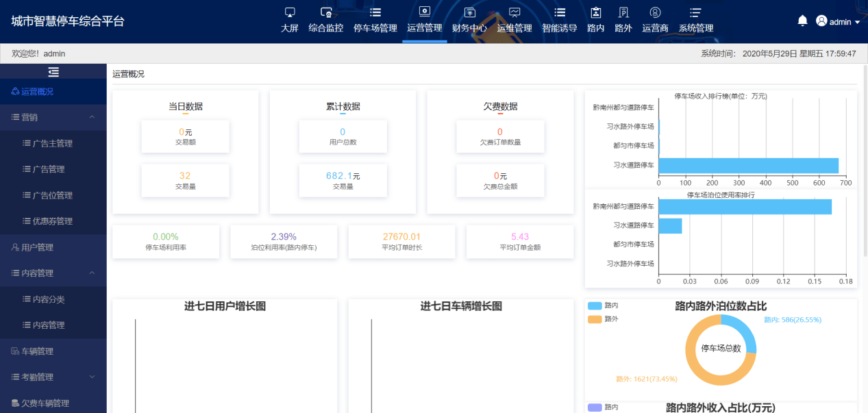Click the 路内: 586(26.55%) label
868x413 pixels.
(x=793, y=319)
